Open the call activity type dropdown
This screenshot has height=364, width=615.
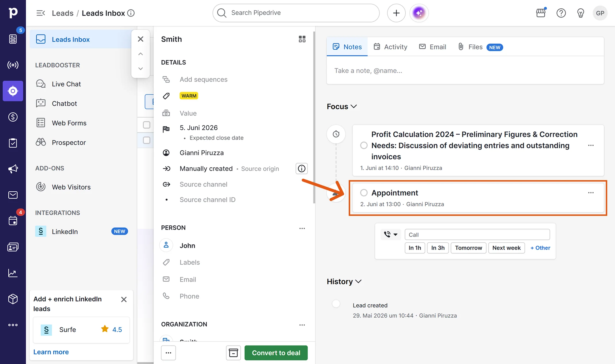[x=390, y=235]
